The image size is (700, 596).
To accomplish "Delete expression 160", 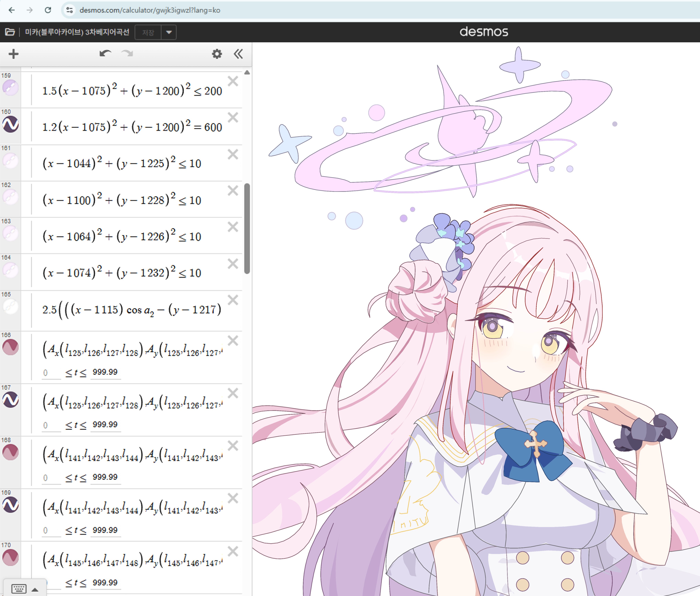I will click(x=233, y=117).
